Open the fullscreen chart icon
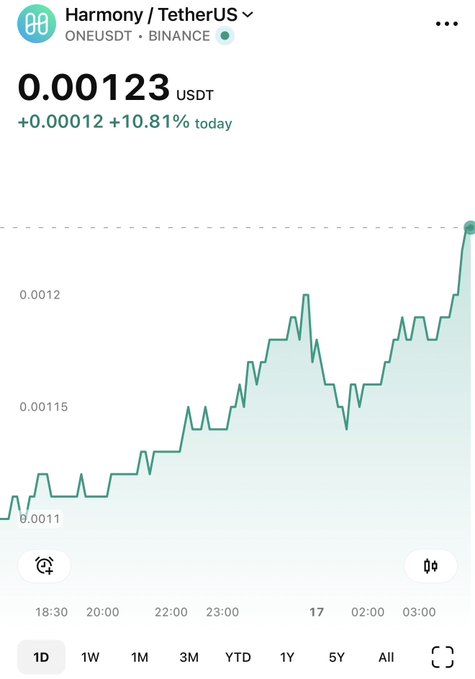 (x=443, y=657)
